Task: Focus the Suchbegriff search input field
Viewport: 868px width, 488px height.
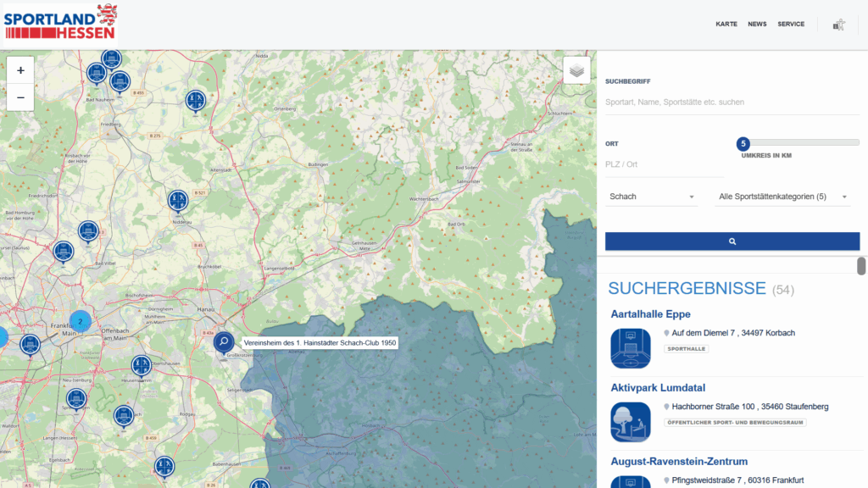Action: (x=732, y=103)
